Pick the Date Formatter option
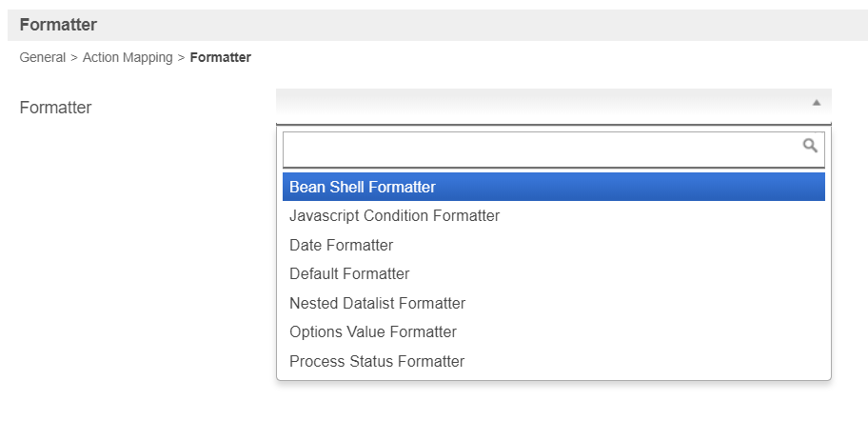 click(x=341, y=245)
